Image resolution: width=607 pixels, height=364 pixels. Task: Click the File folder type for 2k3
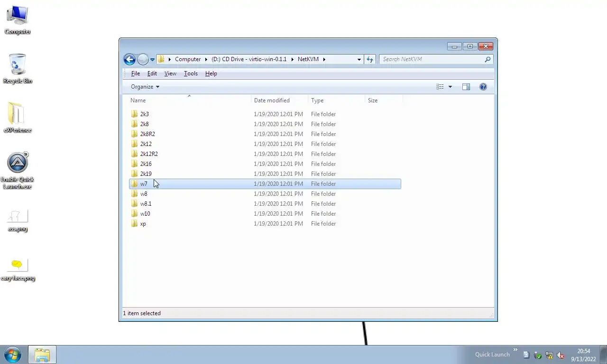click(323, 114)
